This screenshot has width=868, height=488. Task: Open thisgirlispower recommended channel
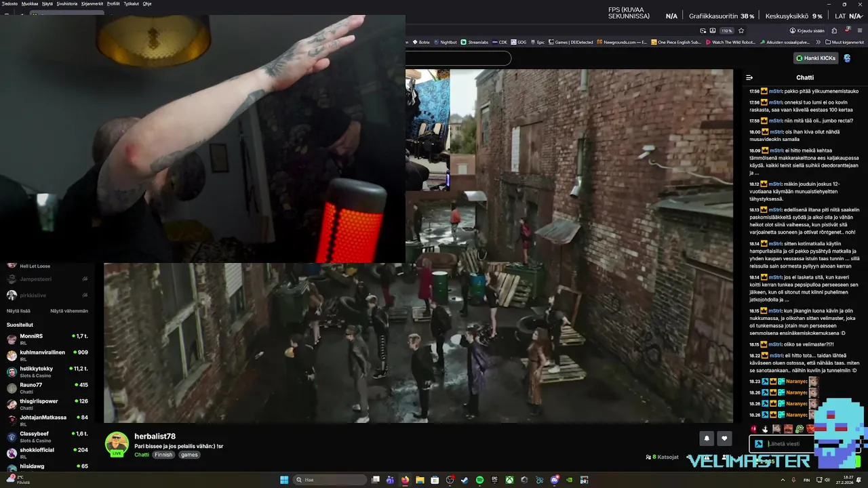(47, 404)
